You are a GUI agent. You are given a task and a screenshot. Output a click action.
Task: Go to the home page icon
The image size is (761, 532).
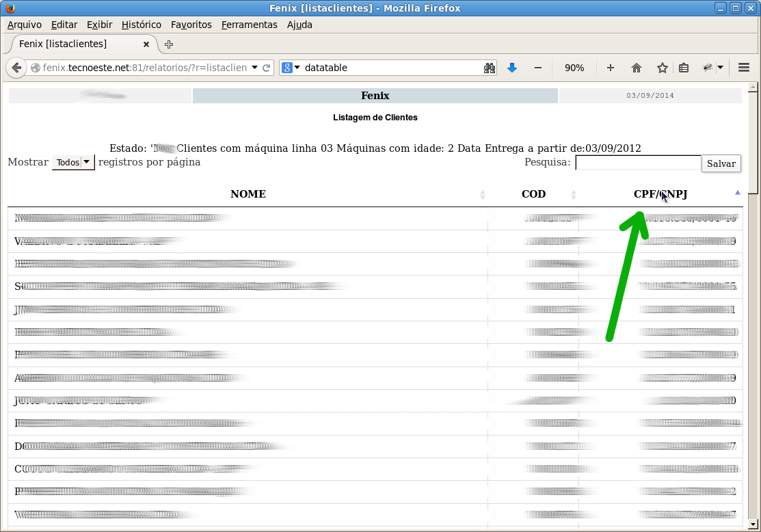pyautogui.click(x=637, y=68)
